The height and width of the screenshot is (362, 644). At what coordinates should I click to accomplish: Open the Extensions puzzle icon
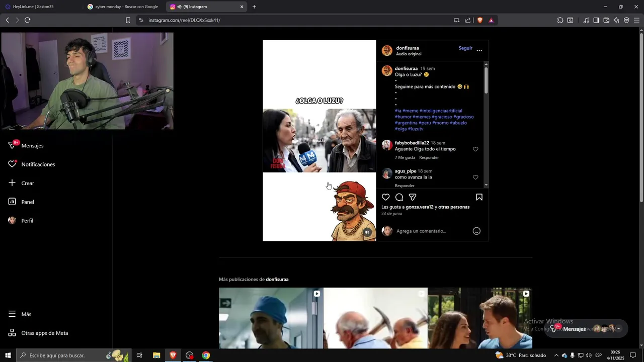[560, 20]
